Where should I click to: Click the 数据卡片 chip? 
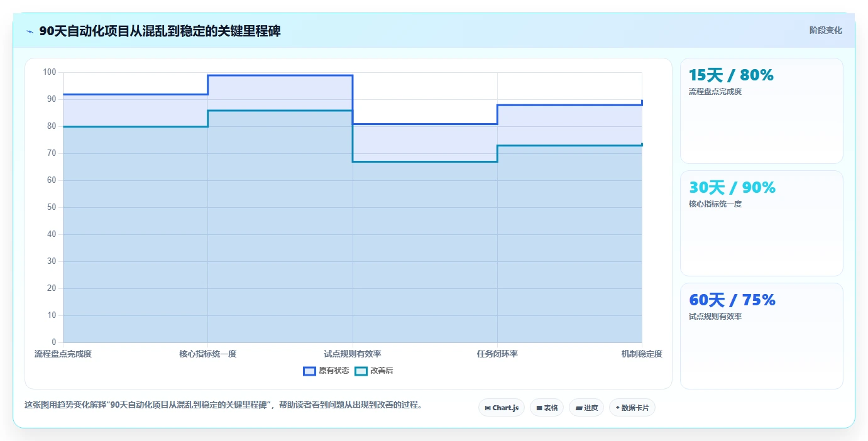coord(632,408)
